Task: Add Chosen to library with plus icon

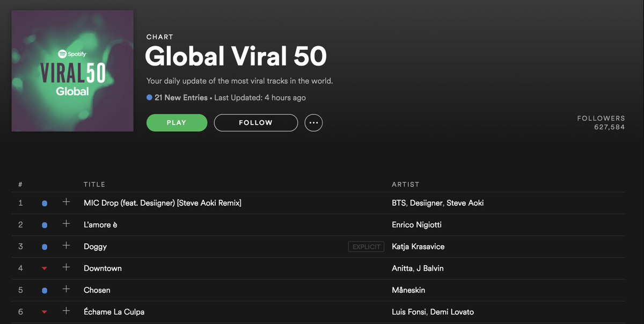Action: [66, 289]
